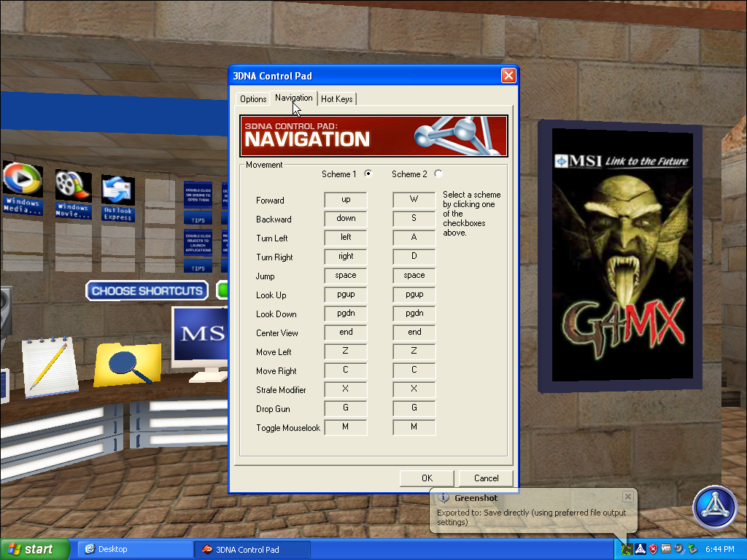747x560 pixels.
Task: Click the Scheme 1 Look Up field
Action: click(x=346, y=295)
